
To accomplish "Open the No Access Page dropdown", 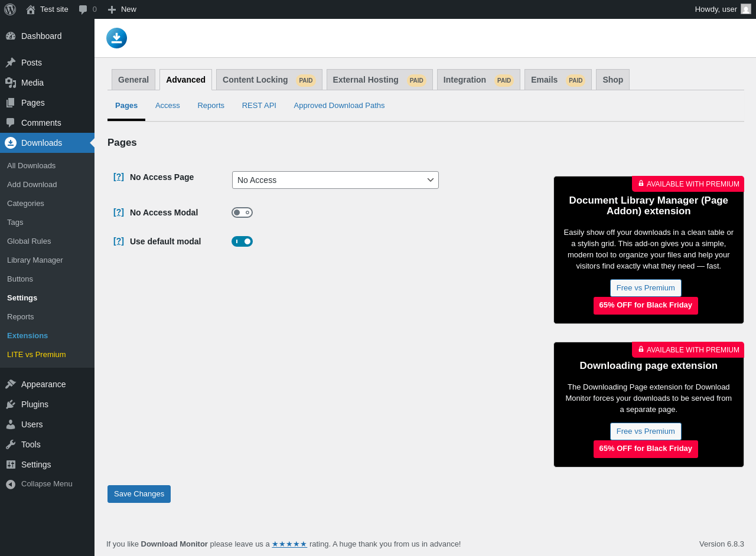I will pos(335,180).
